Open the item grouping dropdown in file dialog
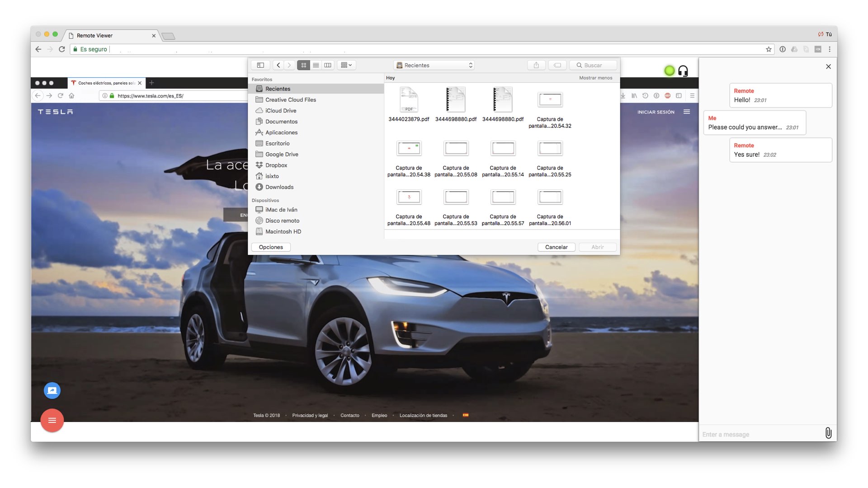This screenshot has width=868, height=488. coord(346,65)
